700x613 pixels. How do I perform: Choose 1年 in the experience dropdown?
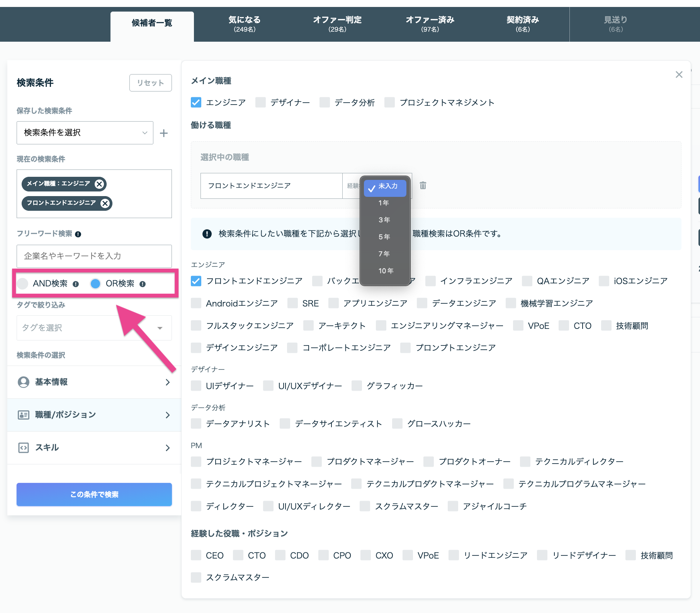point(385,203)
